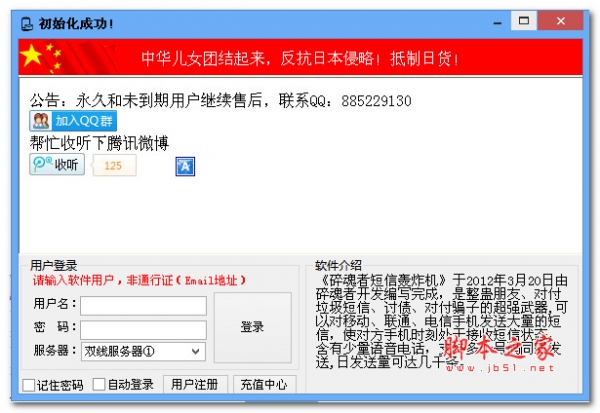The height and width of the screenshot is (413, 600).
Task: Click the 登录 button
Action: pyautogui.click(x=253, y=328)
